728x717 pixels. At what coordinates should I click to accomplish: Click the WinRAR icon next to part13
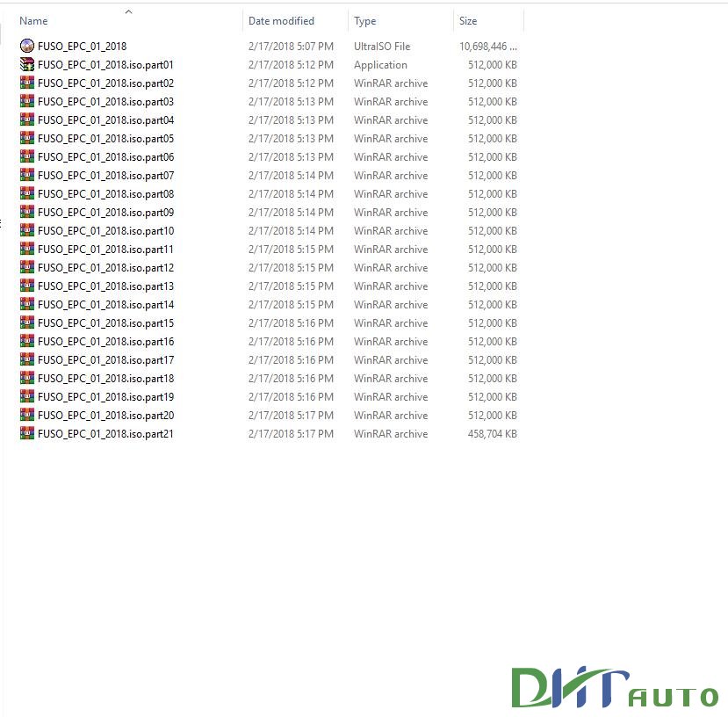27,286
